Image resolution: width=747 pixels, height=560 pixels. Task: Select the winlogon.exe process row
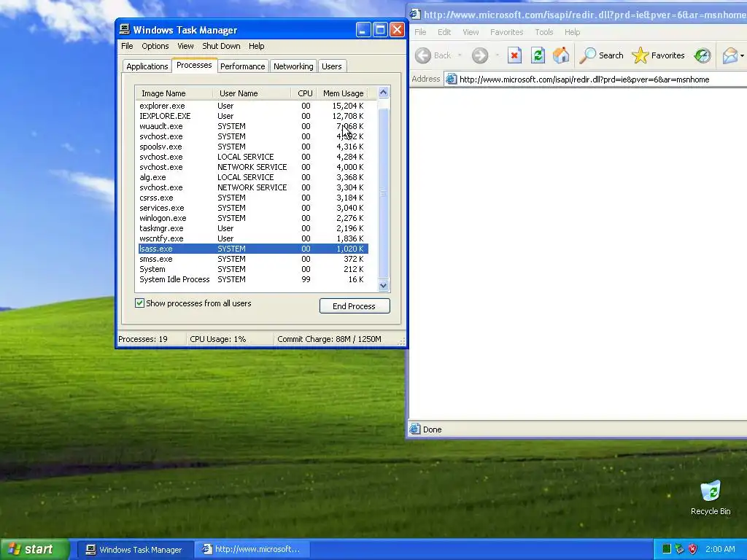pos(253,218)
